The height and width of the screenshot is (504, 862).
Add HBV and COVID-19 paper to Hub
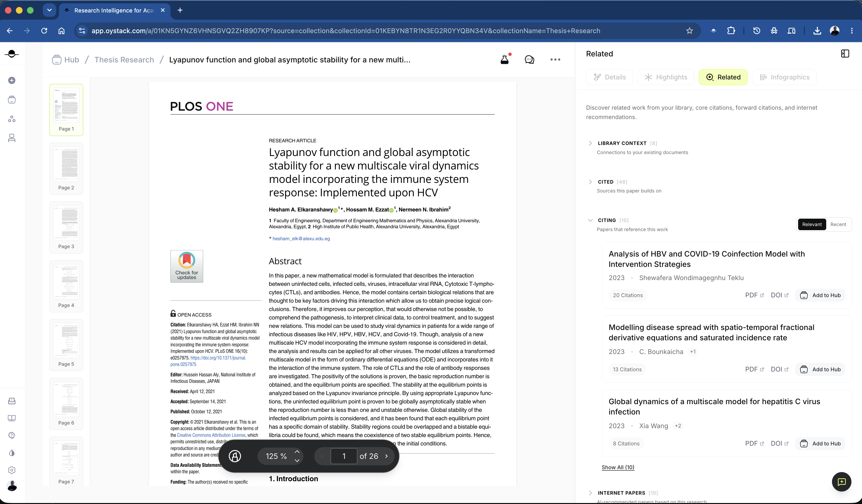(x=820, y=295)
